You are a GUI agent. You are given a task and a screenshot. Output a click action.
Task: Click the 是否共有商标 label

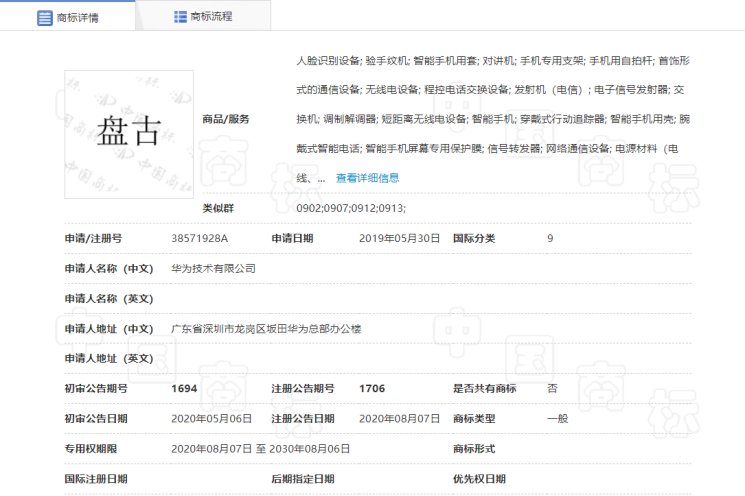tap(484, 389)
